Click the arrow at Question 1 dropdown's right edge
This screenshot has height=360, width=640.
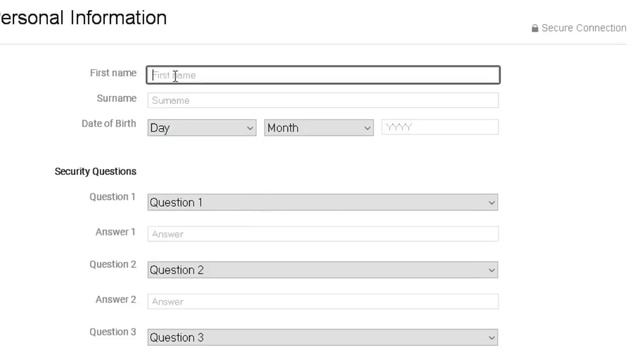(x=491, y=203)
